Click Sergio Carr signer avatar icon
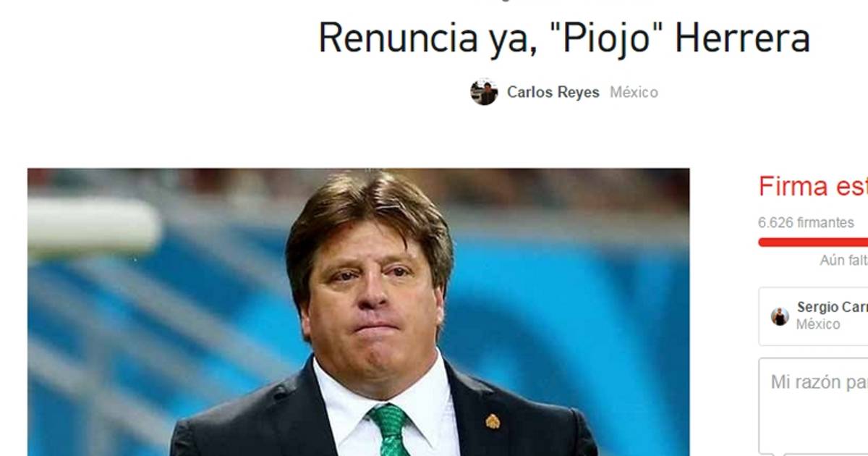868x456 pixels. point(780,316)
